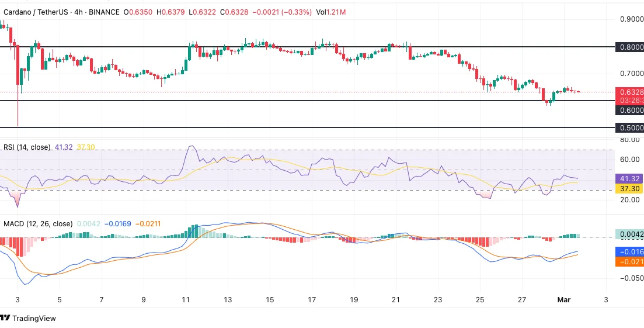Click the close value C0.6328
Screen dimensions: 644x328
[234, 12]
